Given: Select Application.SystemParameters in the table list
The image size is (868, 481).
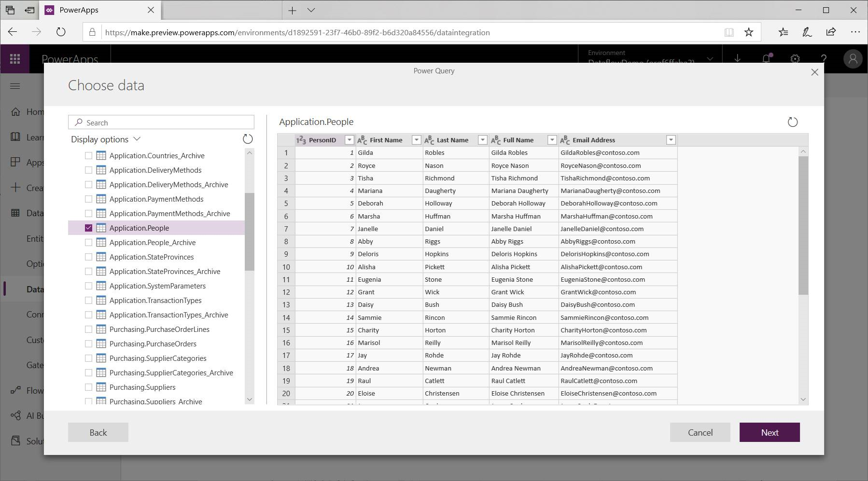Looking at the screenshot, I should pos(156,286).
